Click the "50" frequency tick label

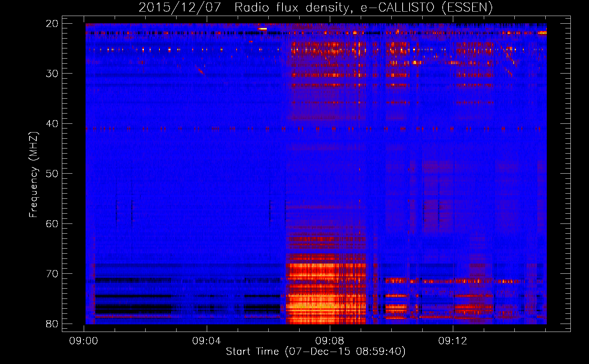tap(52, 174)
